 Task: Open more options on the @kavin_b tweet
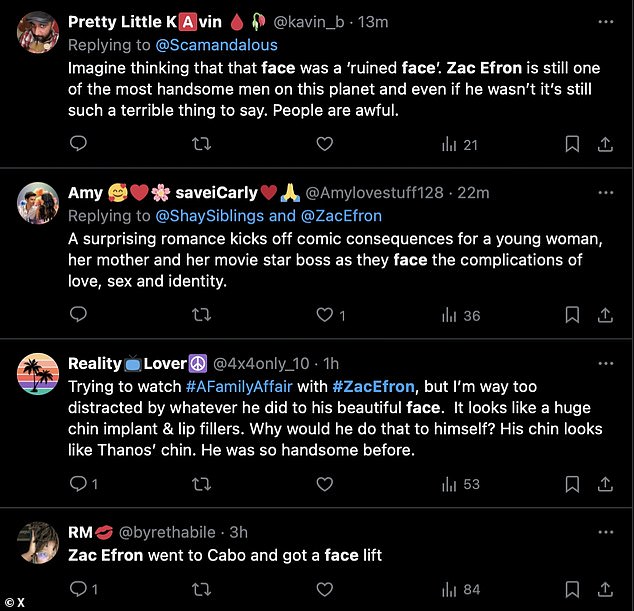(x=605, y=22)
